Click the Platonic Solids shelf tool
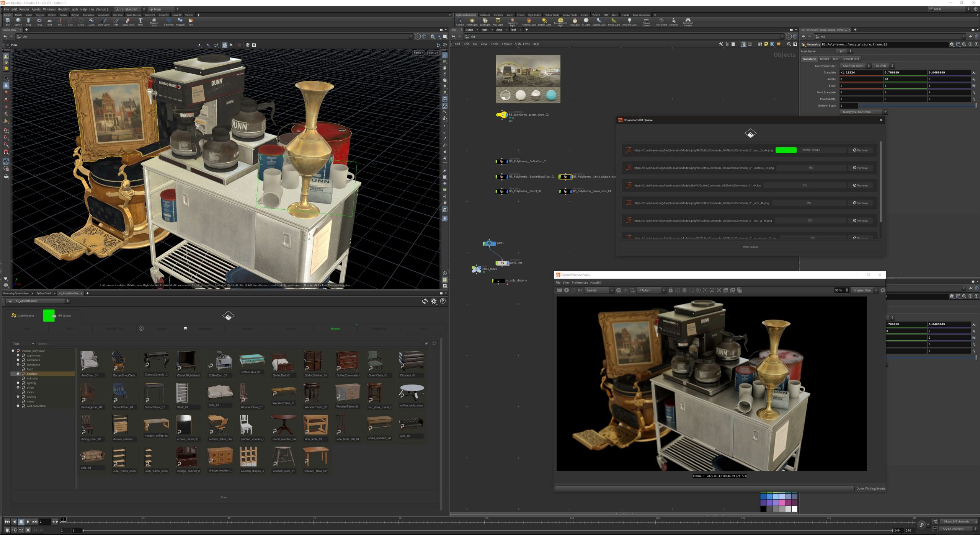980x535 pixels. coord(154,21)
